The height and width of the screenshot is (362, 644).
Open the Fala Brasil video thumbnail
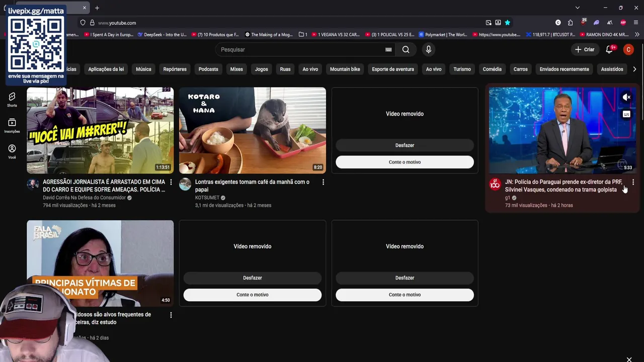(x=100, y=263)
